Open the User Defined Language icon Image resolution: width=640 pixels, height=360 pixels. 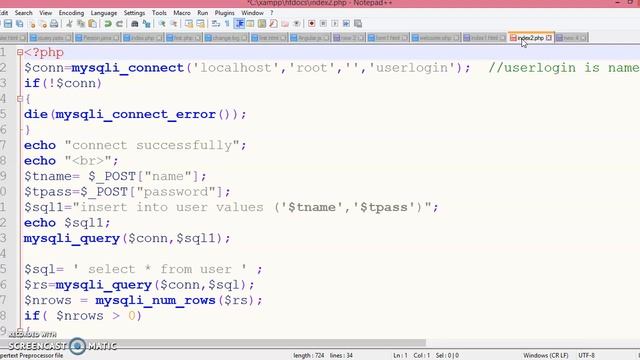click(x=251, y=24)
